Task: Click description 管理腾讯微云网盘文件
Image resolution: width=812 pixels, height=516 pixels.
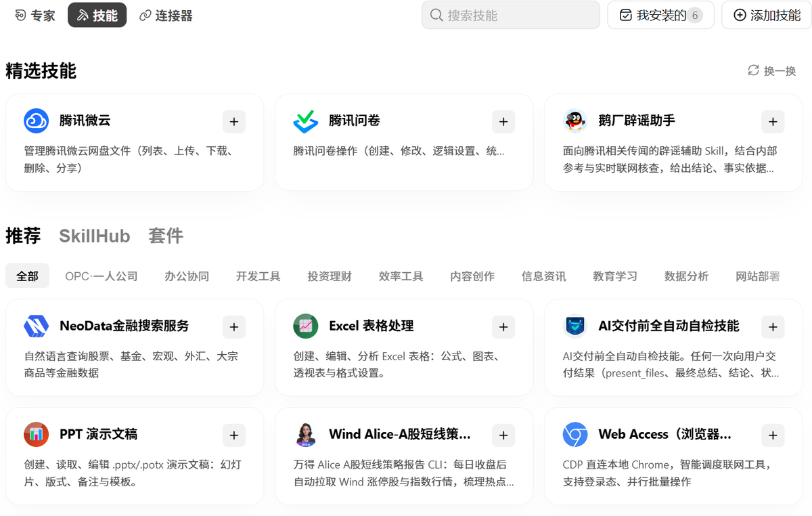Action: [129, 159]
